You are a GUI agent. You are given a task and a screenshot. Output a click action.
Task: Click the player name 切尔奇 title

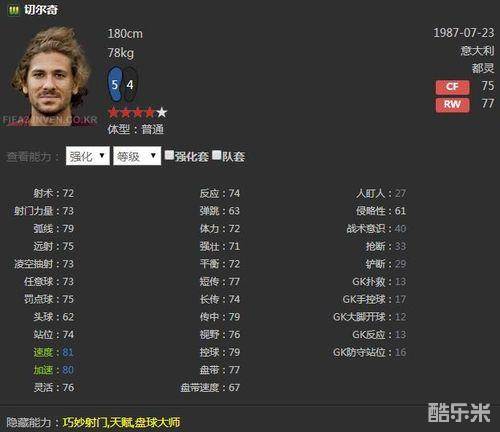click(41, 10)
